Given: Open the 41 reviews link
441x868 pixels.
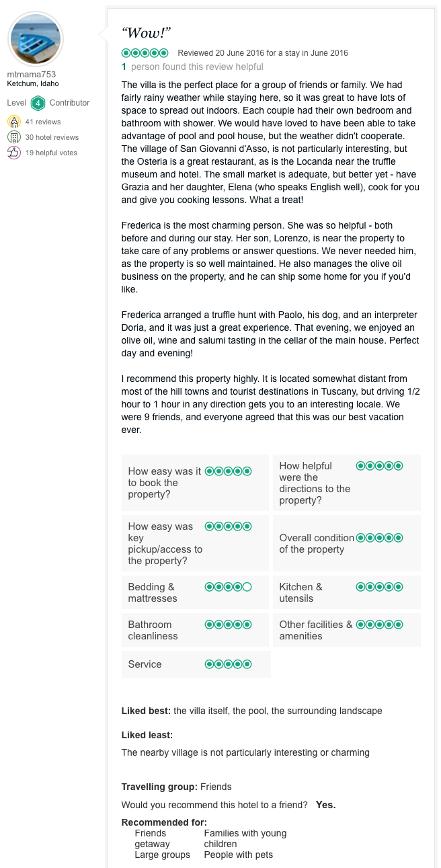Looking at the screenshot, I should tap(43, 122).
